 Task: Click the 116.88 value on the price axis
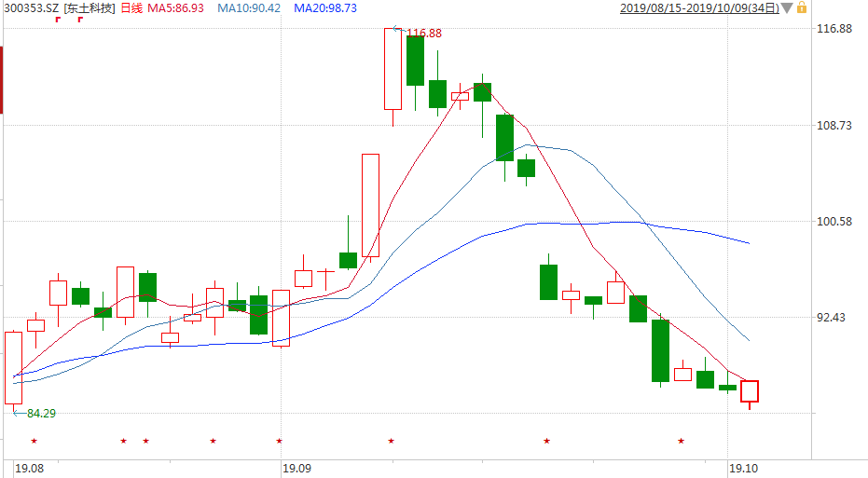coord(834,29)
